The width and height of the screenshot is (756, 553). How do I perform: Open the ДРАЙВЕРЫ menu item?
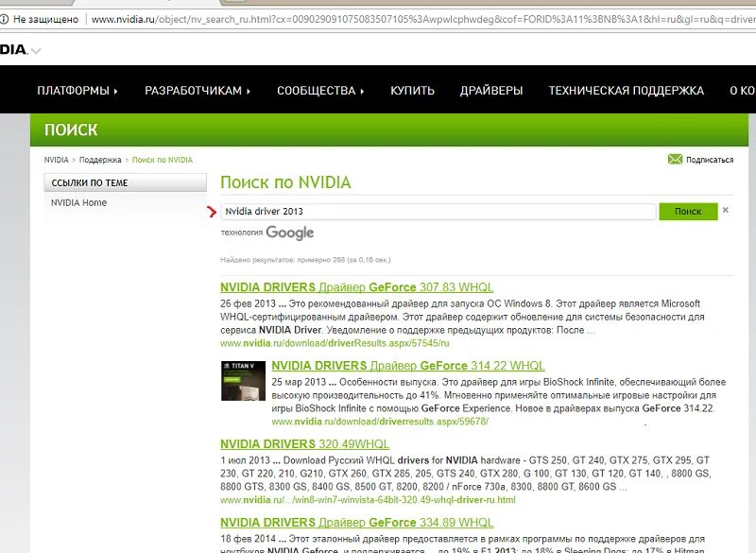coord(491,90)
